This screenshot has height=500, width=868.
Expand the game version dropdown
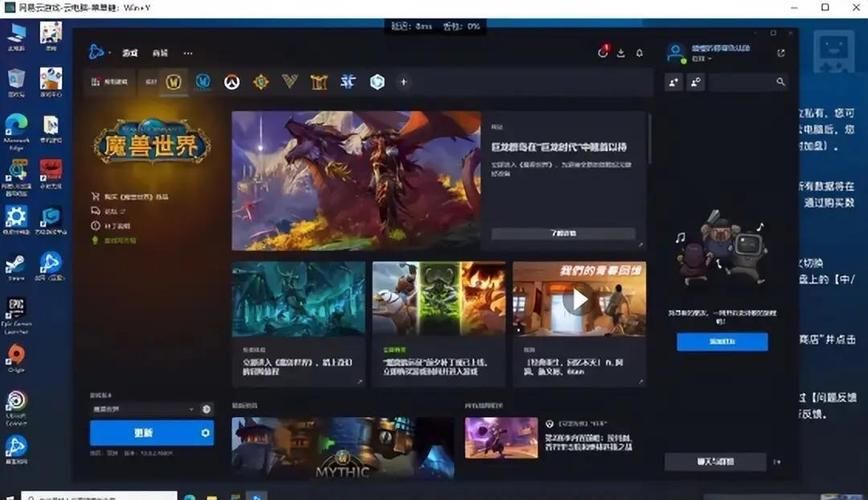coord(143,409)
